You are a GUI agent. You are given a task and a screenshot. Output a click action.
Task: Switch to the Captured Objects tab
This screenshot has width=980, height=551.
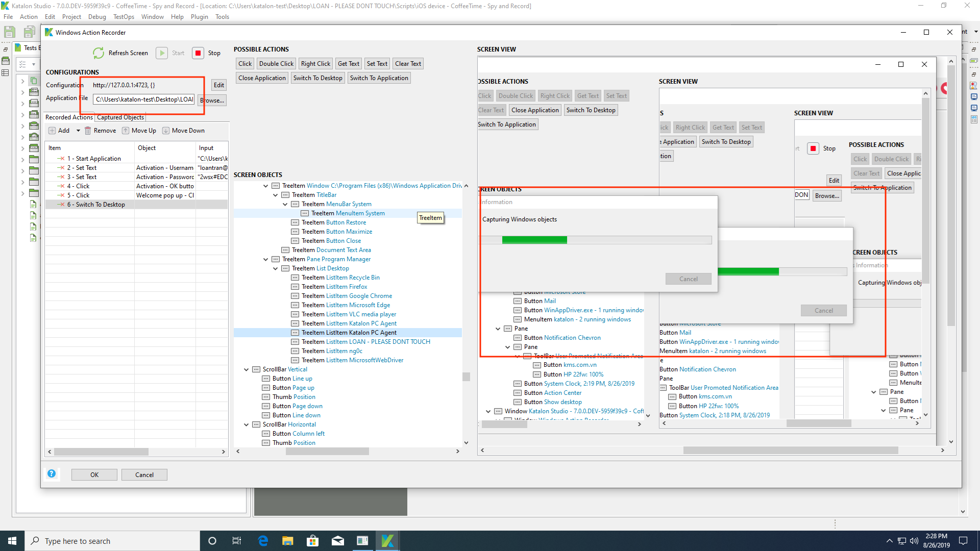tap(120, 117)
